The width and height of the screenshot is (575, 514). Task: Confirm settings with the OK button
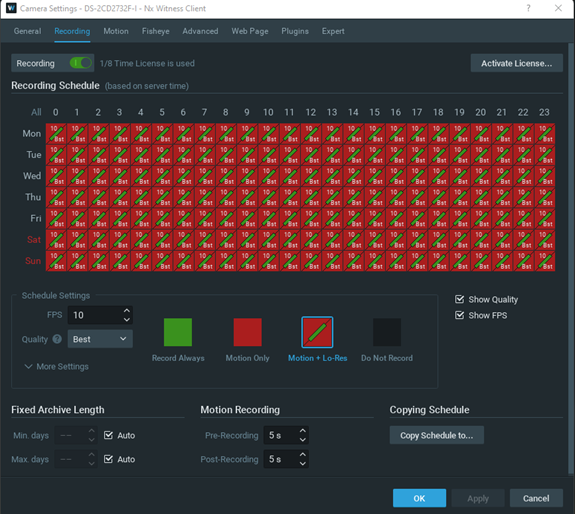coord(419,498)
